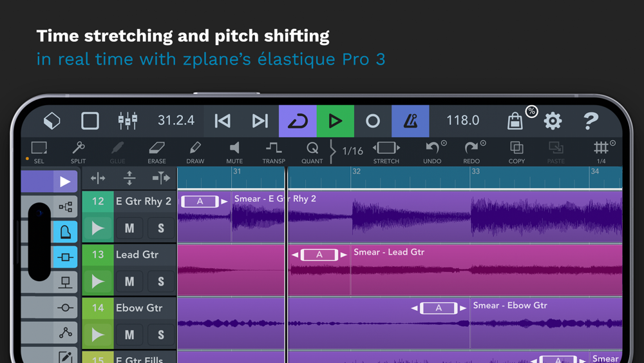Click bar 32 on the timeline ruler
This screenshot has width=644, height=363.
pos(356,172)
